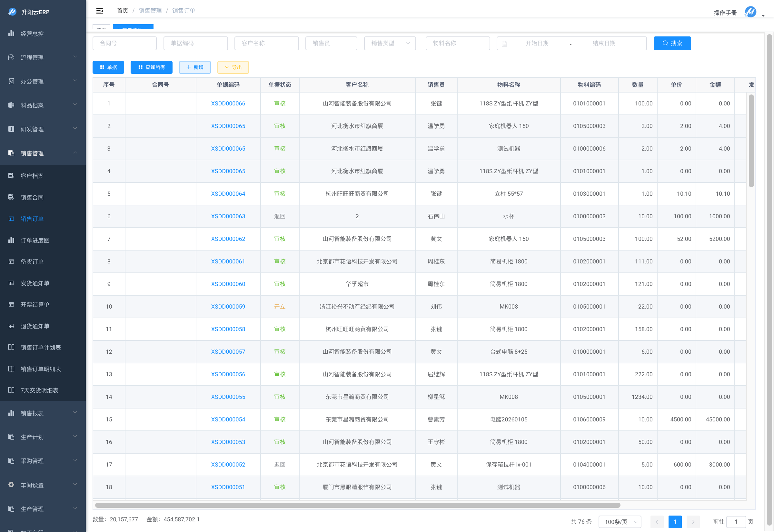Open 销售合同 in the sidebar
The height and width of the screenshot is (532, 774).
click(x=32, y=197)
